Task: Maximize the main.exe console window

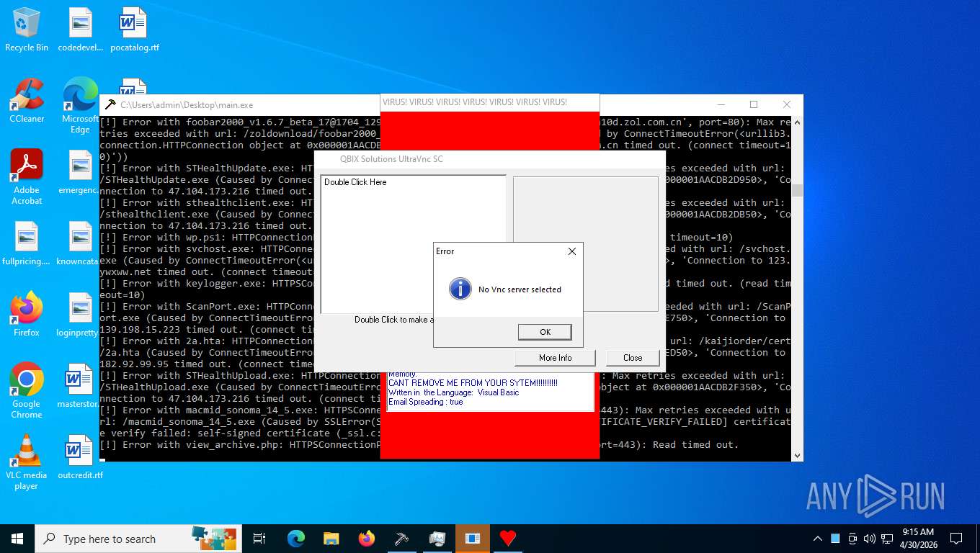Action: 754,104
